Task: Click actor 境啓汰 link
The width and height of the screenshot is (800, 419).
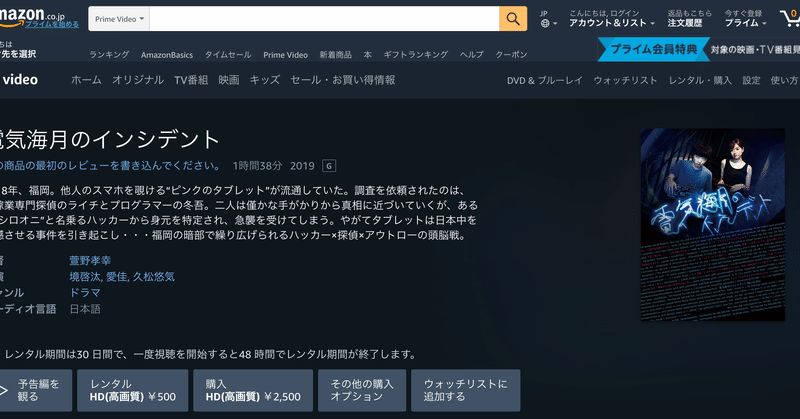Action: click(x=85, y=277)
